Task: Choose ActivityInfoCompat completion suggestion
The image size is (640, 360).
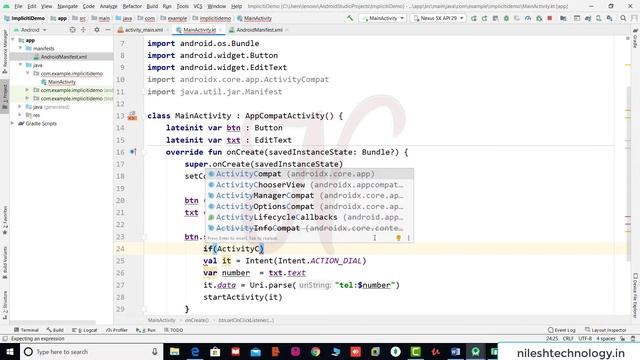Action: pyautogui.click(x=309, y=228)
